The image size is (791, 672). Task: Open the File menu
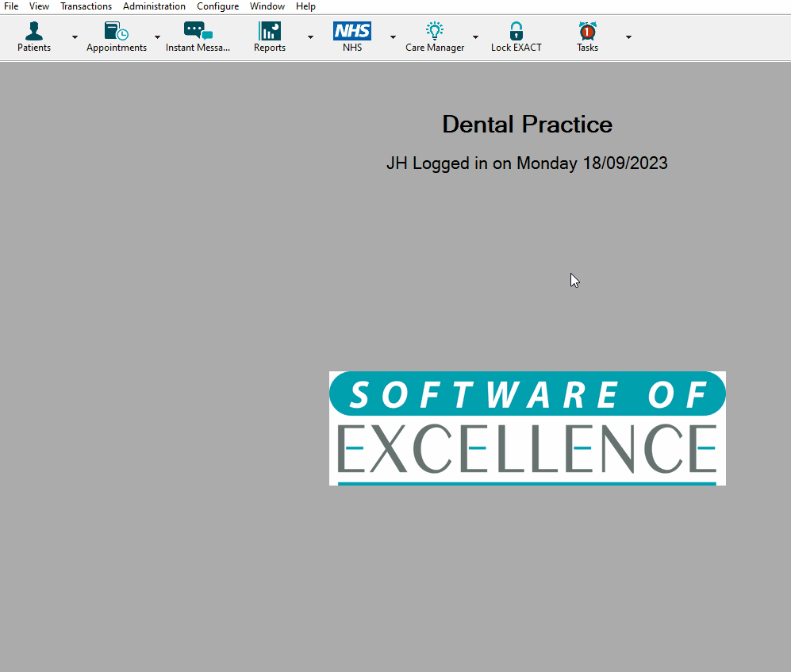click(11, 6)
